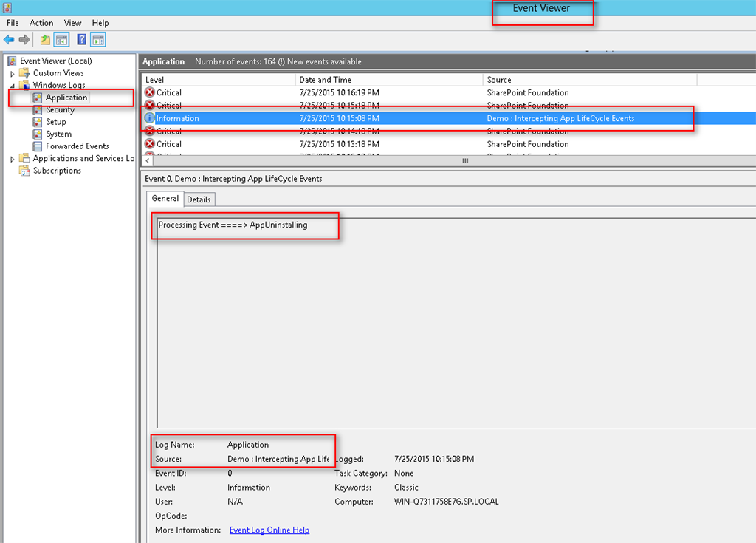Click the Back arrow toolbar icon
Image resolution: width=756 pixels, height=543 pixels.
pos(9,40)
